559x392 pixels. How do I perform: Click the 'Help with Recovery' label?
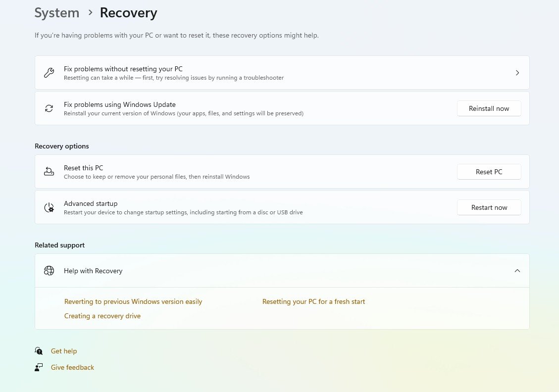pyautogui.click(x=93, y=271)
